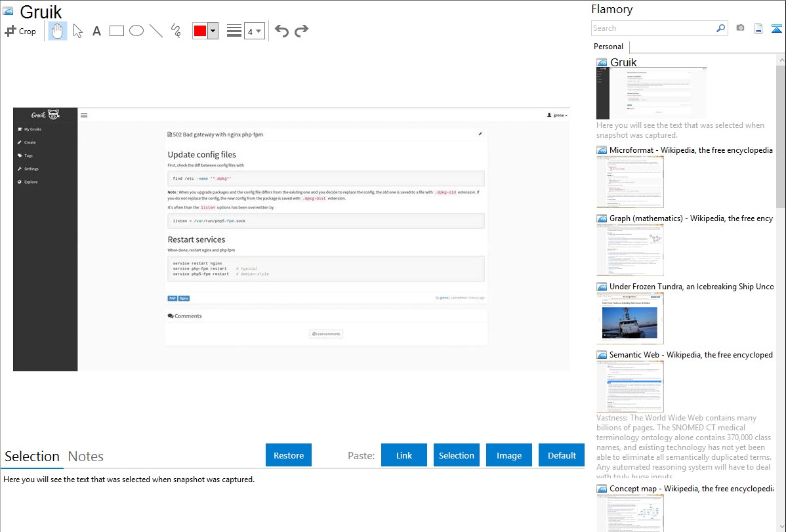Click 'Tags' in the snapshot sidebar
This screenshot has height=532, width=786.
[x=25, y=155]
